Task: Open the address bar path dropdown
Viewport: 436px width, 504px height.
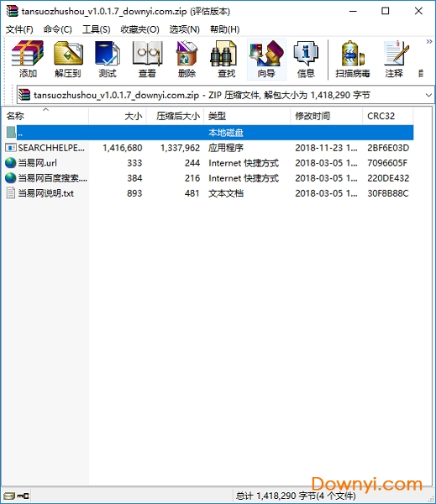Action: click(x=428, y=95)
